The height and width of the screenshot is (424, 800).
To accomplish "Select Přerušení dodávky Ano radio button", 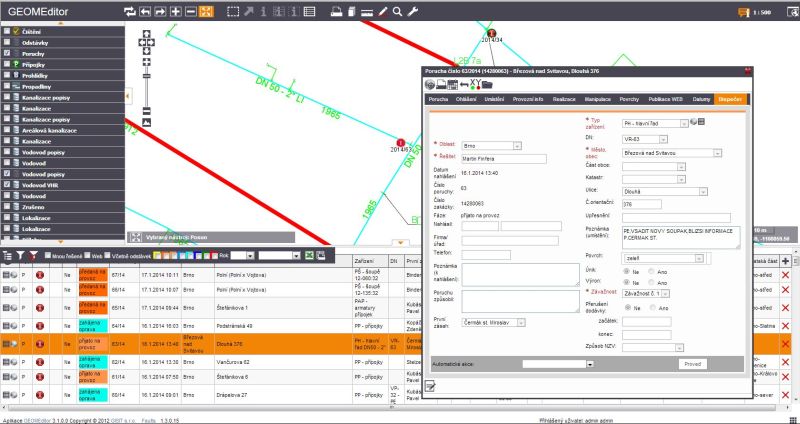I will click(x=653, y=308).
